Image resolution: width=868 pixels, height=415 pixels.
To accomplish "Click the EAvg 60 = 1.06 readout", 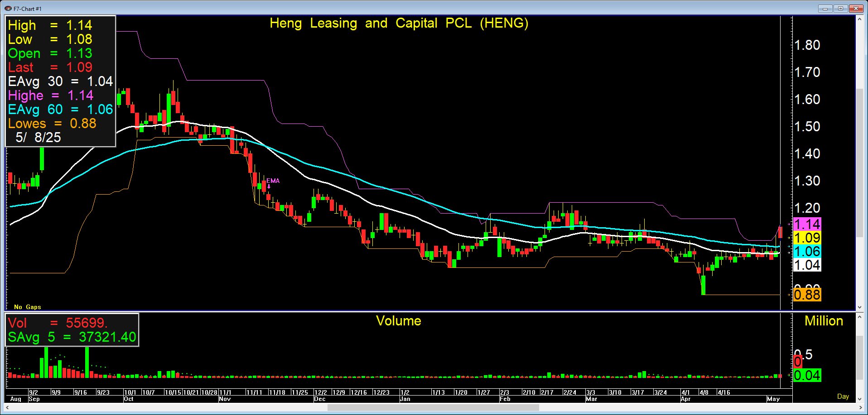I will tap(60, 109).
